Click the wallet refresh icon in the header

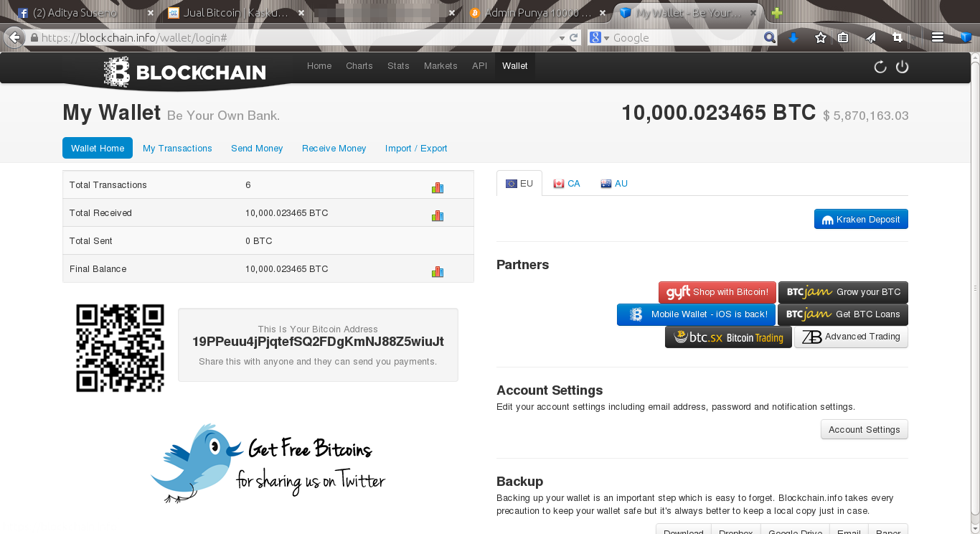pos(880,67)
